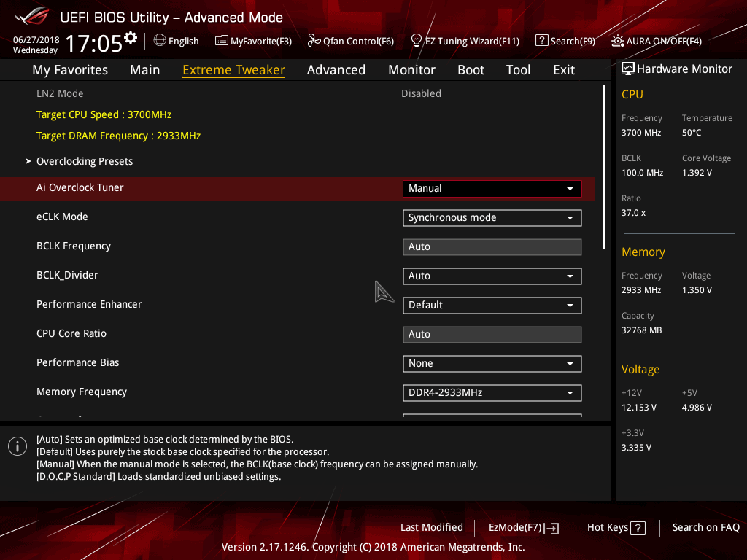Open the Performance Enhancer dropdown
The height and width of the screenshot is (560, 747).
click(492, 306)
